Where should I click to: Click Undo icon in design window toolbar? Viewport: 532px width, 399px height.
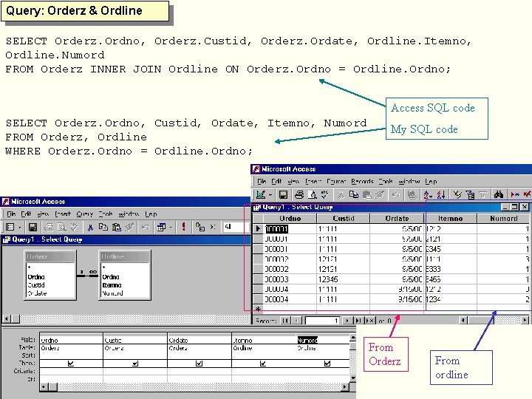click(146, 227)
